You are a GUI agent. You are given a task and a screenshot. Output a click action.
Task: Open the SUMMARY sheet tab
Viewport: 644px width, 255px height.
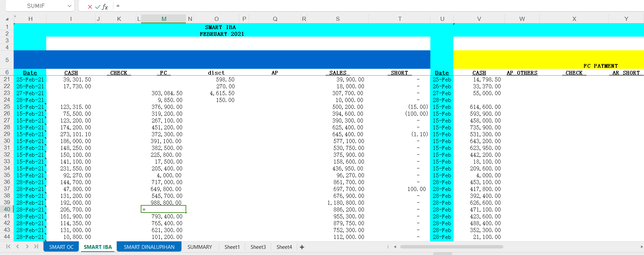click(200, 247)
